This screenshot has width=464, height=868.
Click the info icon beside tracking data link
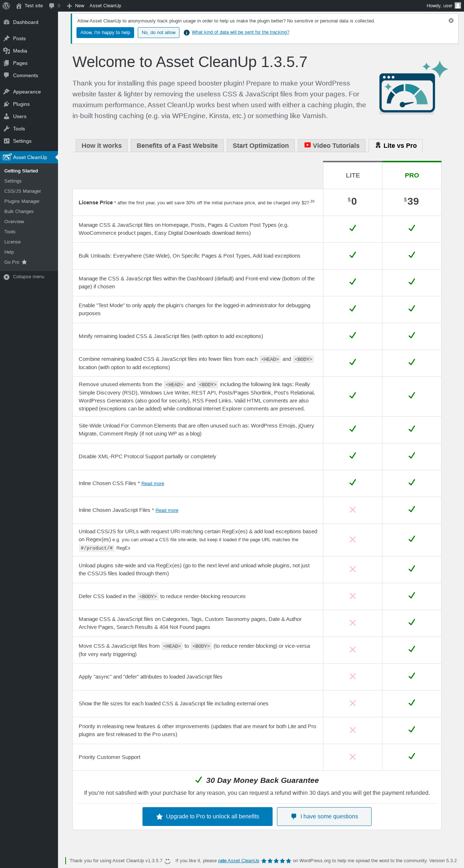[187, 33]
